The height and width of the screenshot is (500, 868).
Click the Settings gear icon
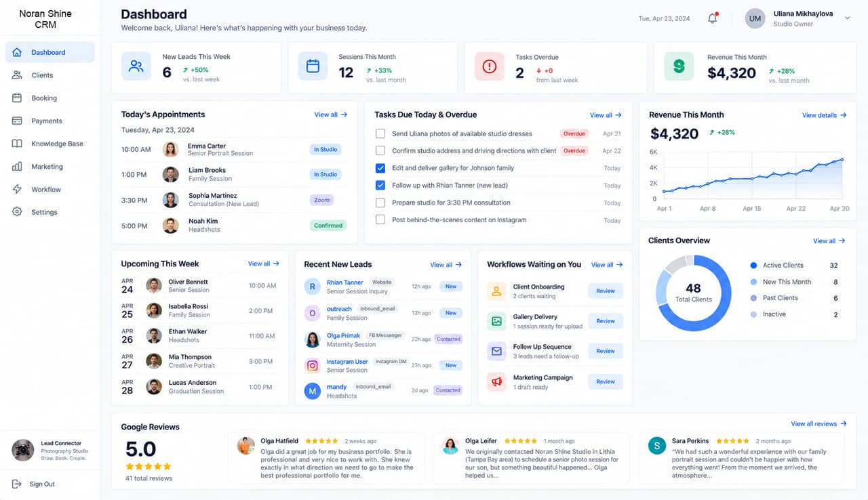(17, 212)
